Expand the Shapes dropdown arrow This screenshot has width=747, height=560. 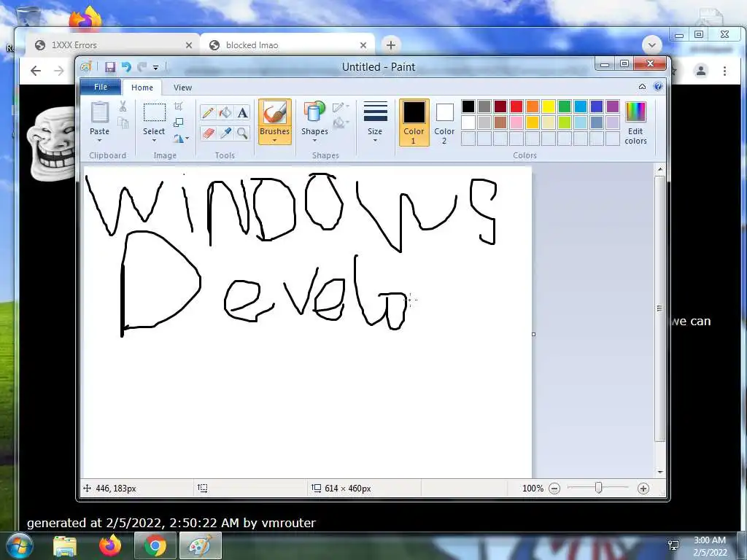coord(314,141)
